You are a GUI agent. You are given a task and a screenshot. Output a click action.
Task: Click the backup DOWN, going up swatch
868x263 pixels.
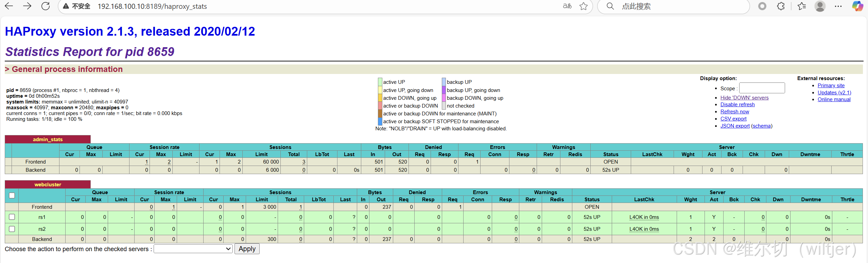444,98
